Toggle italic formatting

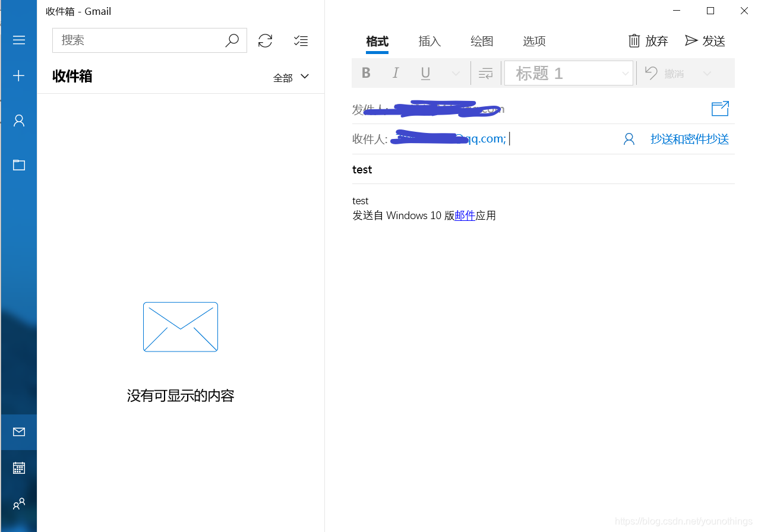(396, 72)
